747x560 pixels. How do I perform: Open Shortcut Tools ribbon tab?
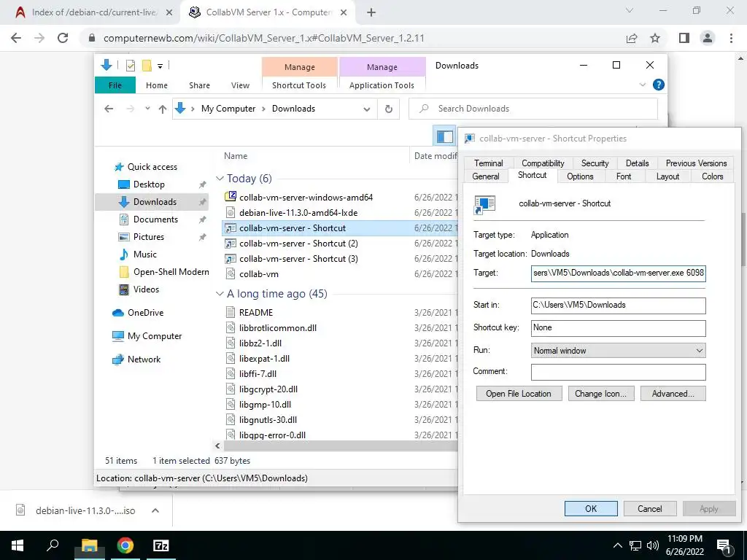pyautogui.click(x=299, y=85)
